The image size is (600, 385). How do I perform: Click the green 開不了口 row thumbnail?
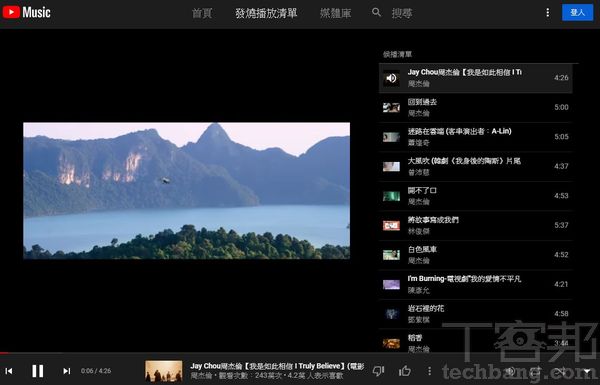(391, 196)
